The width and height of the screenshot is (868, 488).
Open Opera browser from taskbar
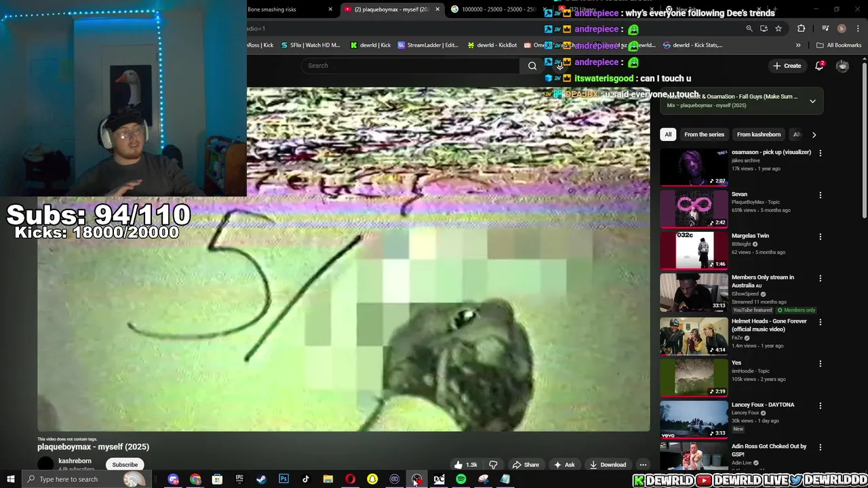350,479
